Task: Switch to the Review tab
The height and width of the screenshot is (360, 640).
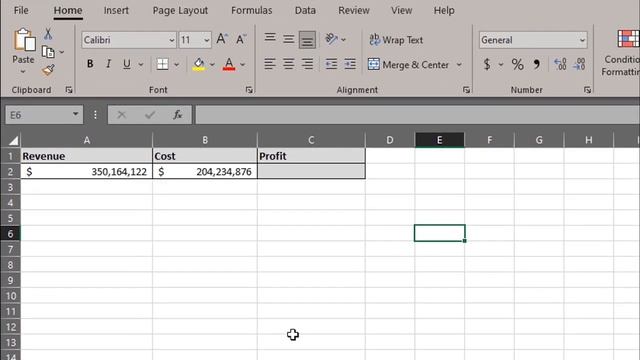Action: pos(353,10)
